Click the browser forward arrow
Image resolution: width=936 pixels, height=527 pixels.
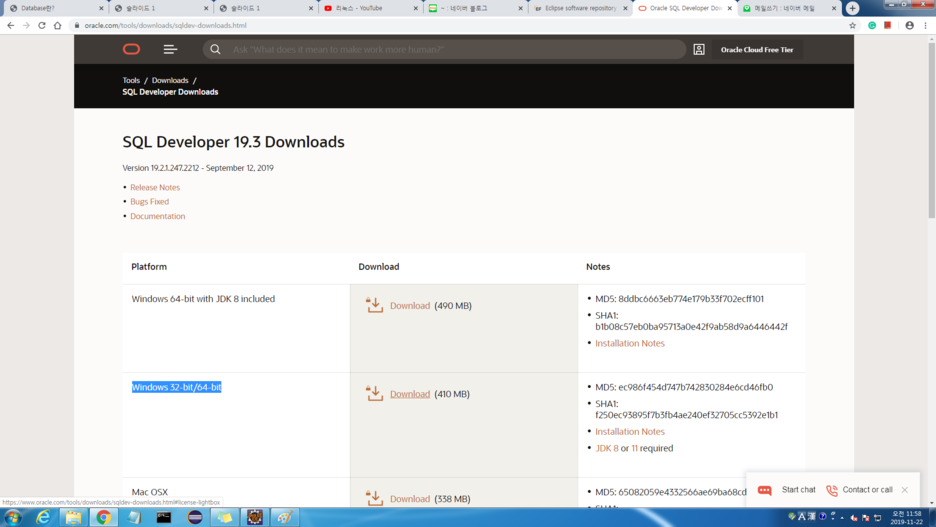click(26, 26)
